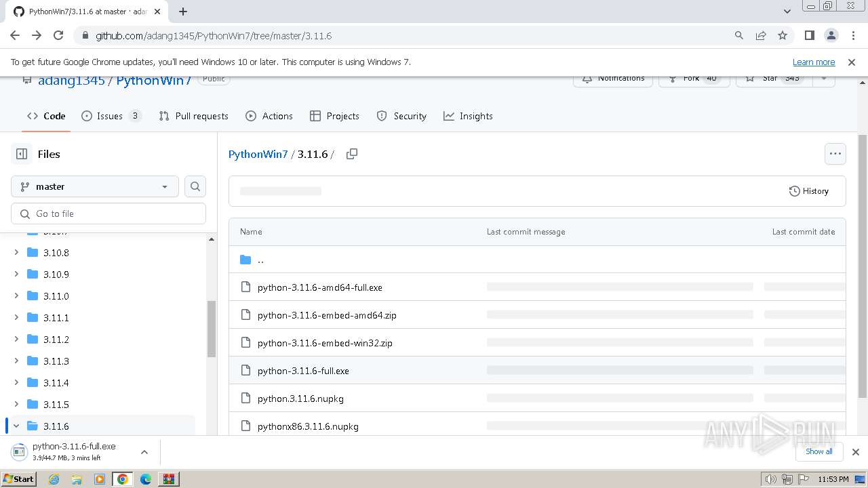This screenshot has width=868, height=488.
Task: Click the Learn more link
Action: tap(814, 62)
